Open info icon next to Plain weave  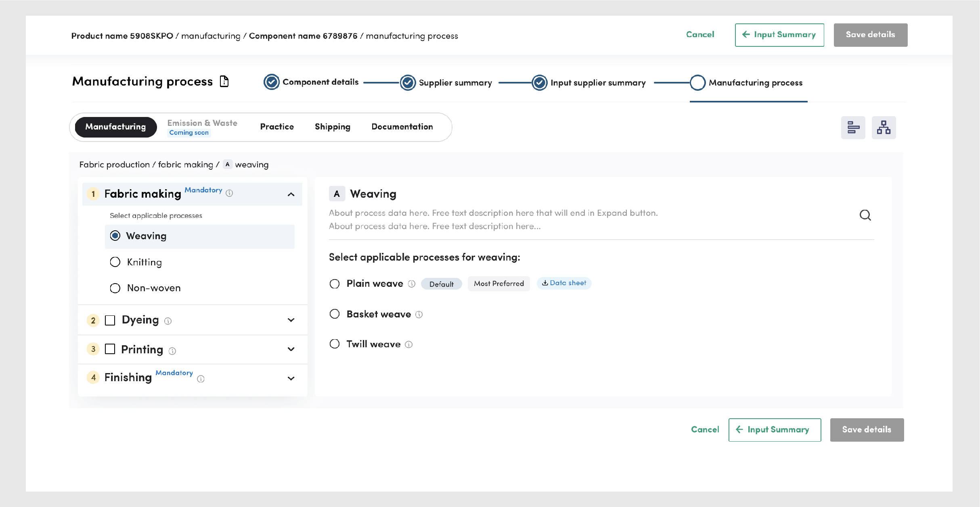pos(412,284)
